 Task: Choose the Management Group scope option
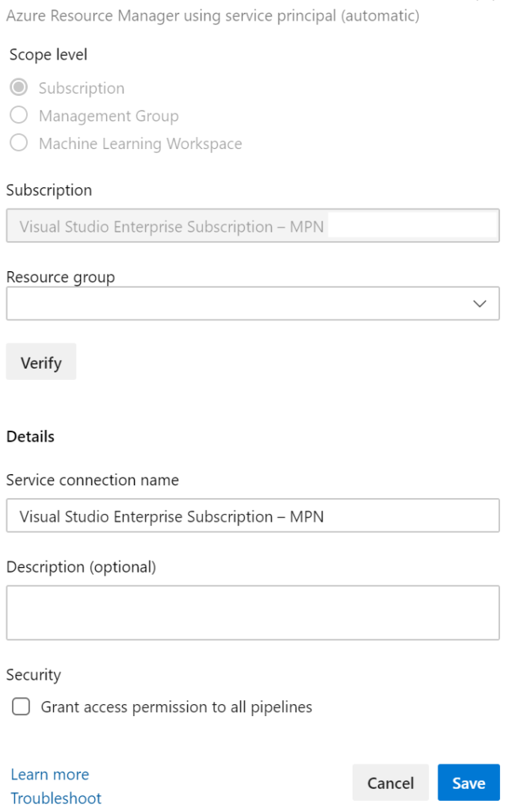click(x=19, y=116)
